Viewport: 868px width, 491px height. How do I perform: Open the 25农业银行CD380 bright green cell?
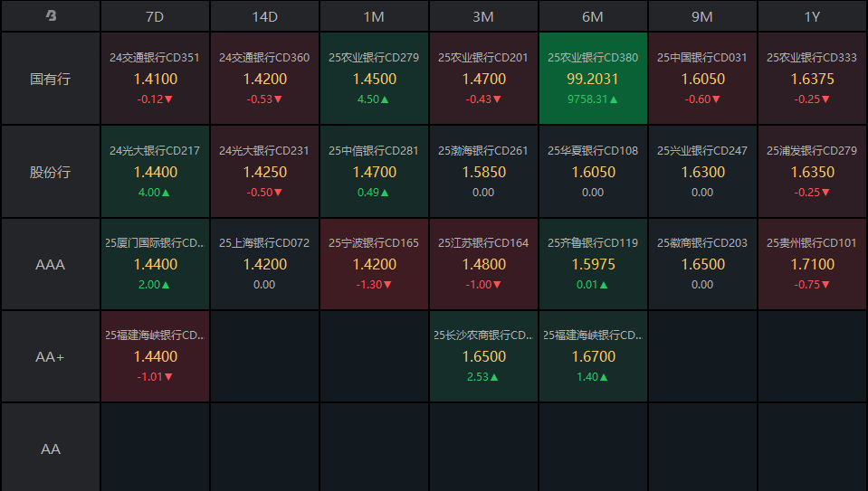593,79
